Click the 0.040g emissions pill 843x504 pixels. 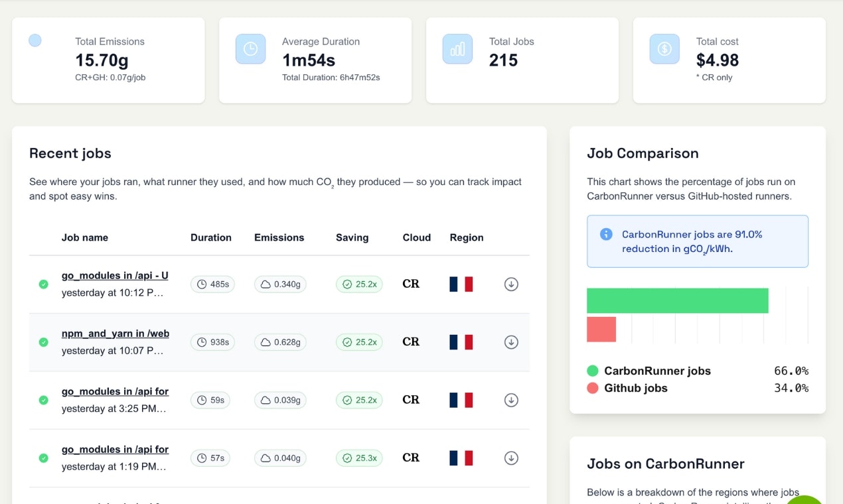tap(280, 458)
